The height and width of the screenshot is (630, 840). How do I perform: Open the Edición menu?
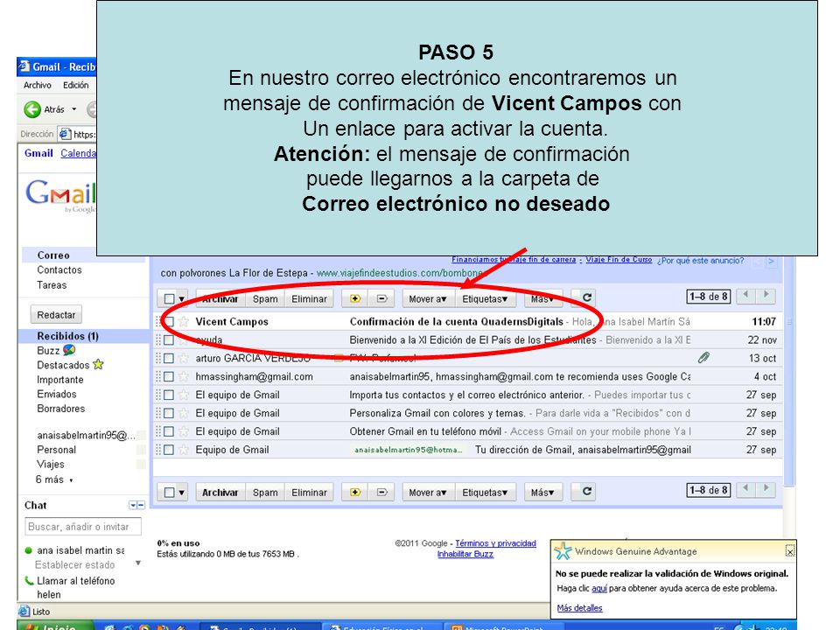click(x=75, y=85)
